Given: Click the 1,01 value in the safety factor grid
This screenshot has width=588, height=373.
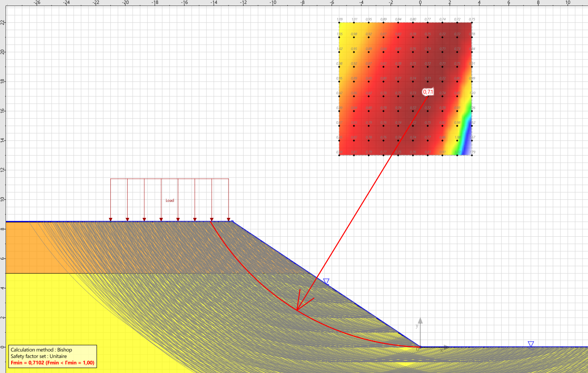Looking at the screenshot, I should point(354,19).
